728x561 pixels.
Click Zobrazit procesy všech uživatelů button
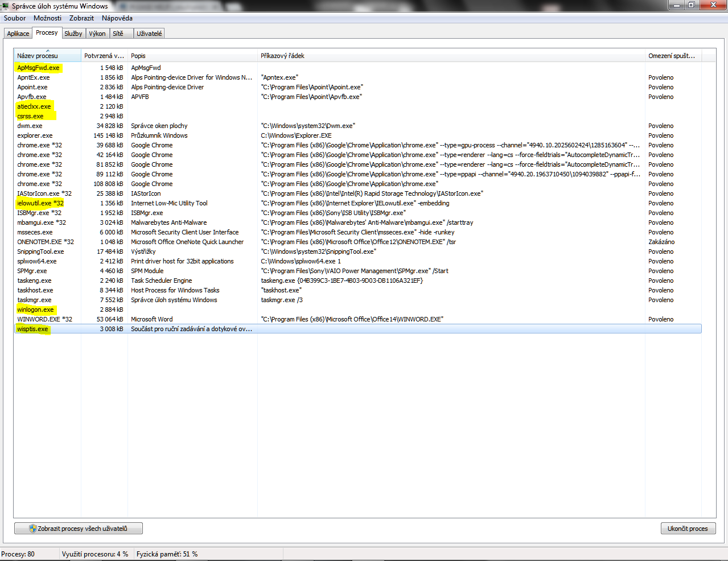click(79, 529)
